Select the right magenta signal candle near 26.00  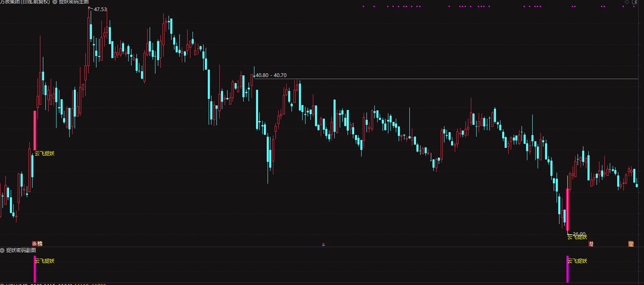(568, 210)
